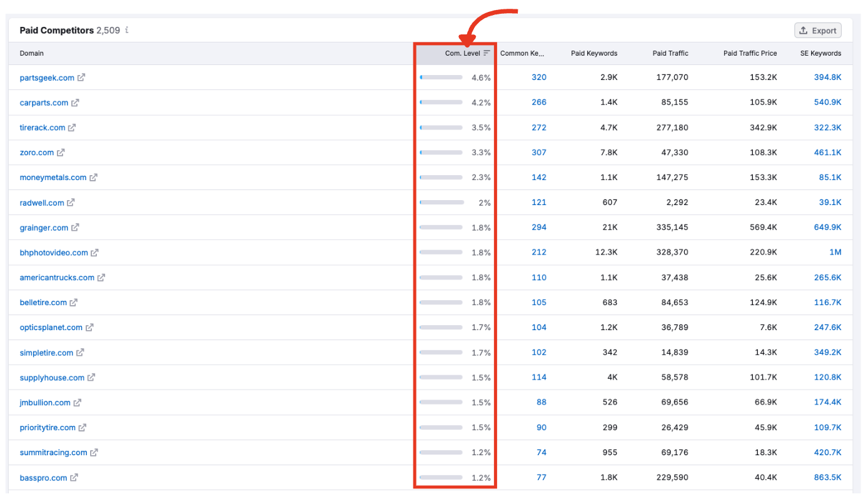
Task: Click 1M SE keywords for bhphotovideo.com
Action: (835, 253)
